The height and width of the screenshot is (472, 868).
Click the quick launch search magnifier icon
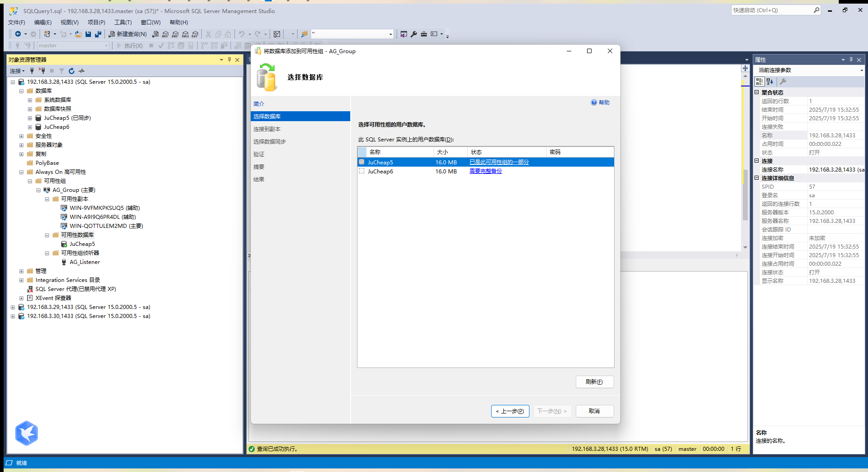click(x=816, y=10)
